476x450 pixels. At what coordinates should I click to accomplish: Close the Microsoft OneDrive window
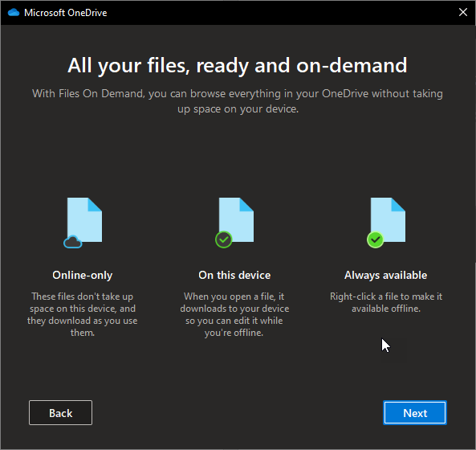click(463, 12)
